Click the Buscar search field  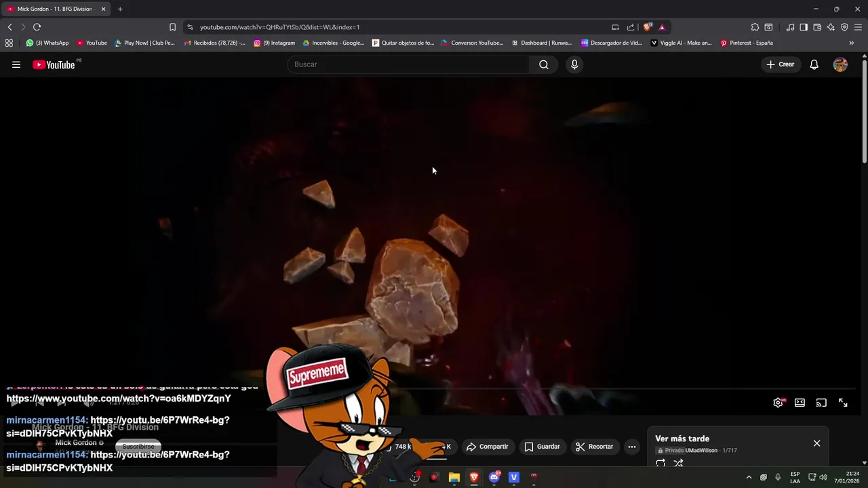408,64
